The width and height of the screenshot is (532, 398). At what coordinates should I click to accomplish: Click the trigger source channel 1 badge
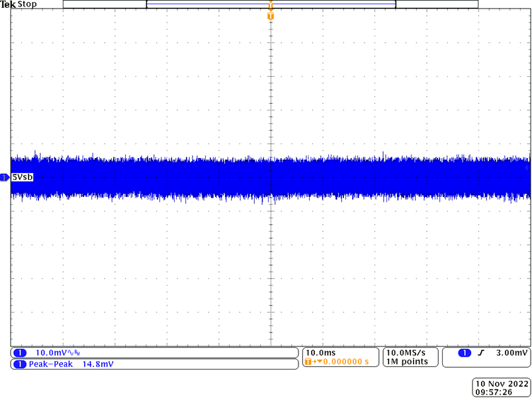point(465,354)
